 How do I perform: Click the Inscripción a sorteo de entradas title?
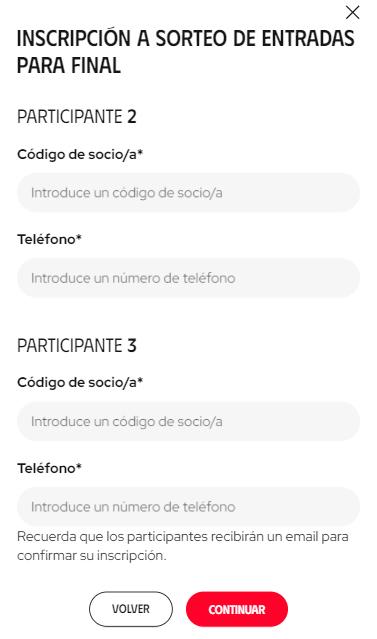tap(185, 52)
